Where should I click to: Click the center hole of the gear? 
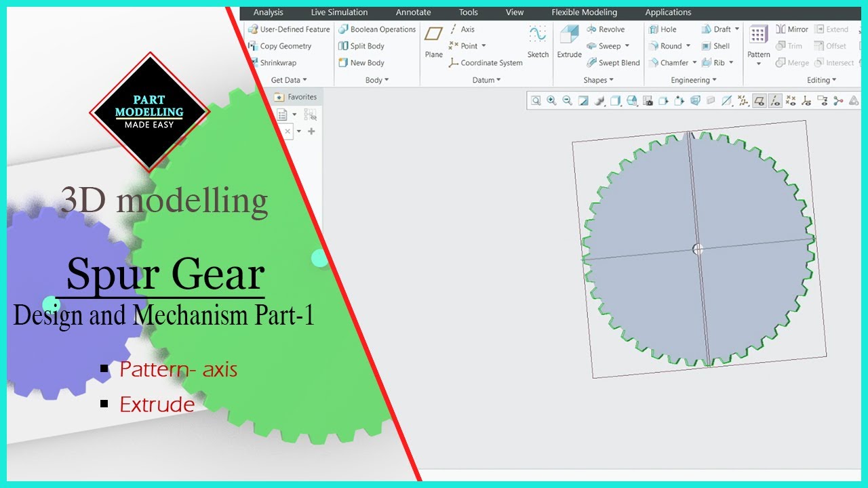click(x=698, y=249)
